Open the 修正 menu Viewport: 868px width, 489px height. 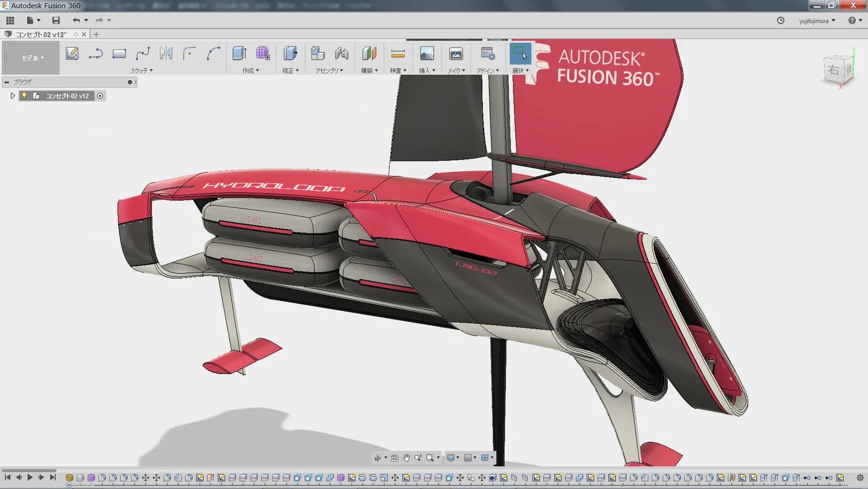pyautogui.click(x=291, y=71)
